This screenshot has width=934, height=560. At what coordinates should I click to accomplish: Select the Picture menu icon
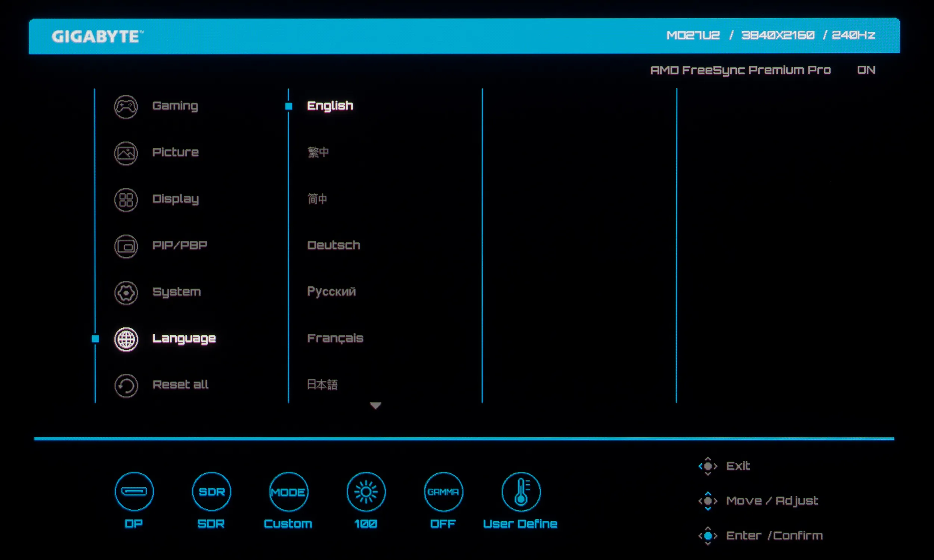click(x=126, y=153)
